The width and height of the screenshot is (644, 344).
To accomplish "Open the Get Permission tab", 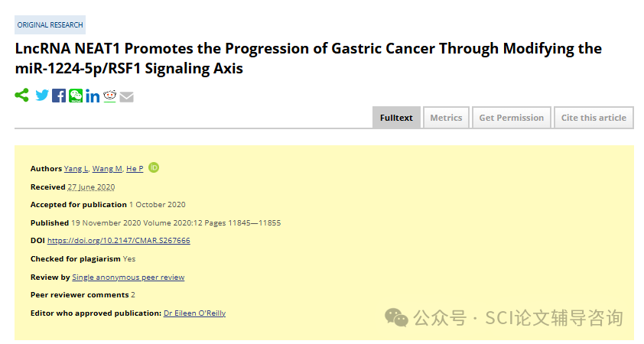I will pyautogui.click(x=512, y=118).
